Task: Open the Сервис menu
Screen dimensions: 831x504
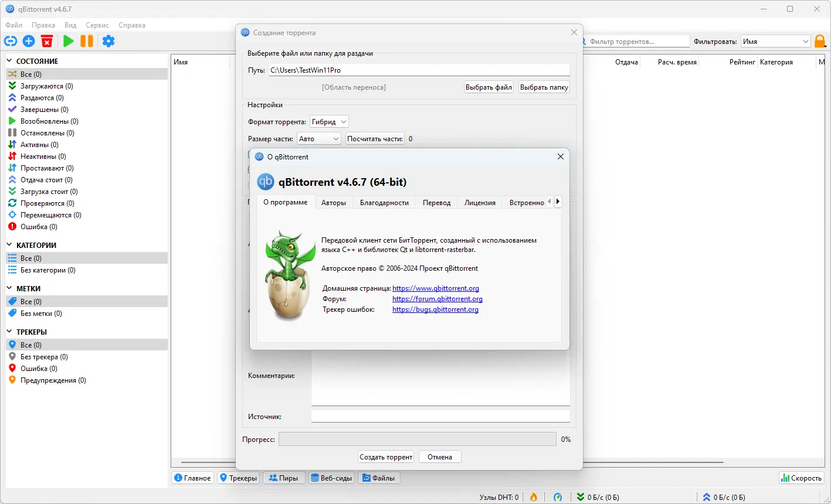Action: point(97,25)
